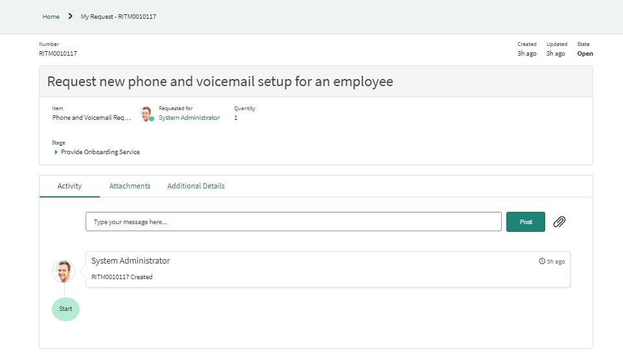Select the Activity tab
623x364 pixels.
[x=69, y=186]
